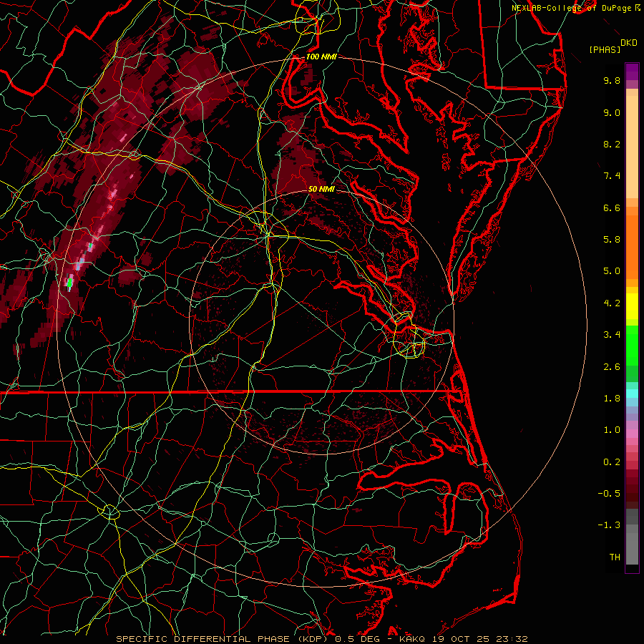644x644 pixels.
Task: Click the bright green segment of color bar
Action: pyautogui.click(x=632, y=345)
